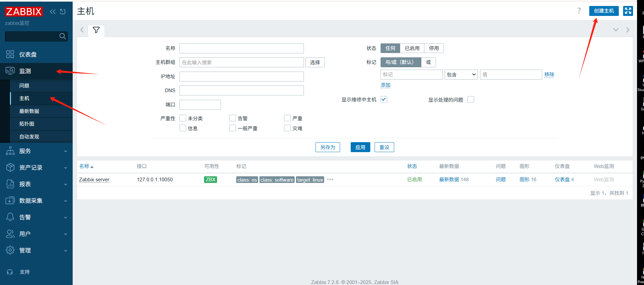Click the 另存为 button
644x285 pixels.
(x=328, y=147)
